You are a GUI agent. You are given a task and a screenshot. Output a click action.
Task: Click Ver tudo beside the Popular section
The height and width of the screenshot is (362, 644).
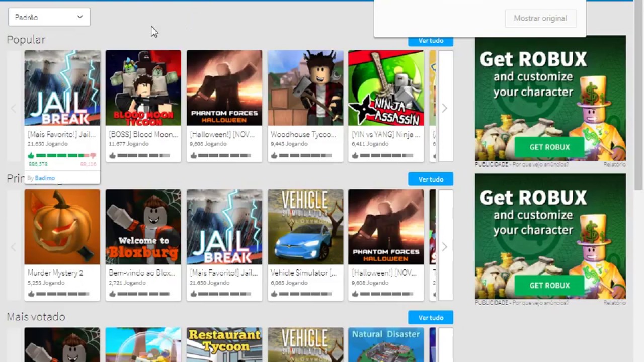(431, 41)
